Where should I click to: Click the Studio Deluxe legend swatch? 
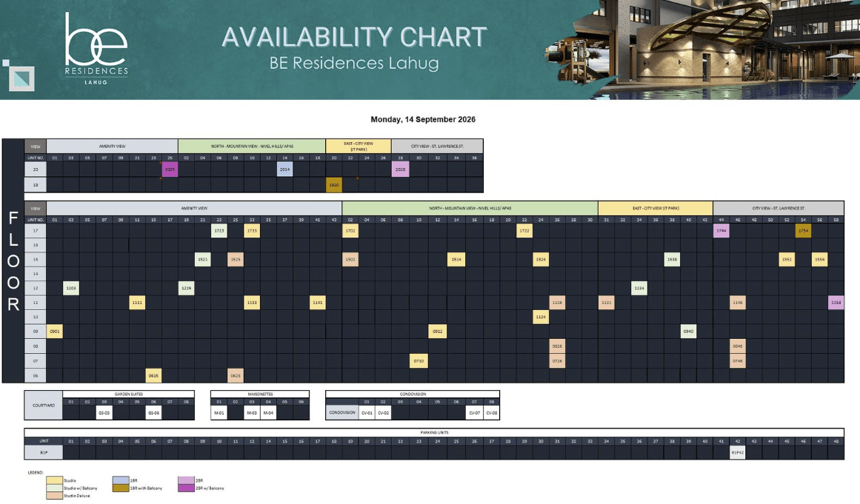[54, 495]
